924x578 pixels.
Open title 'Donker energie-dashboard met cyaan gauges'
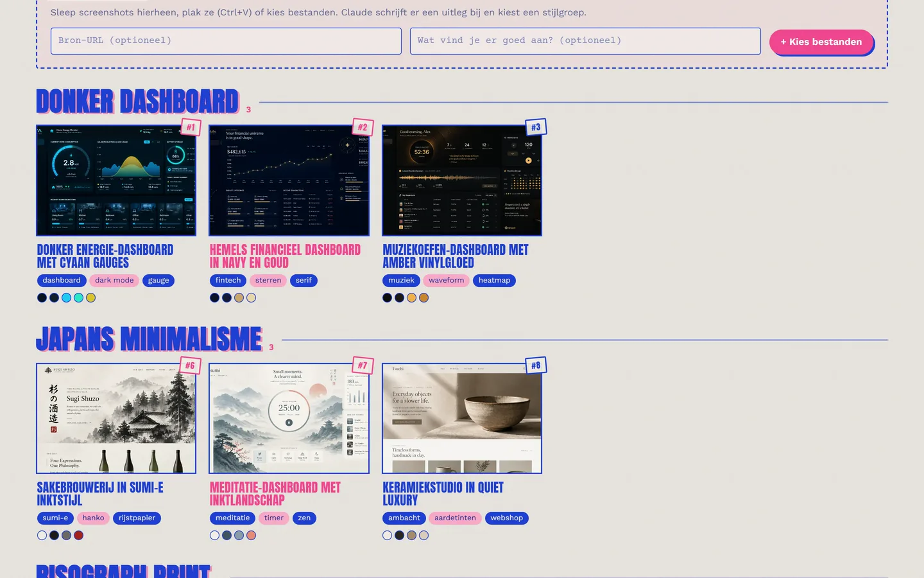105,256
